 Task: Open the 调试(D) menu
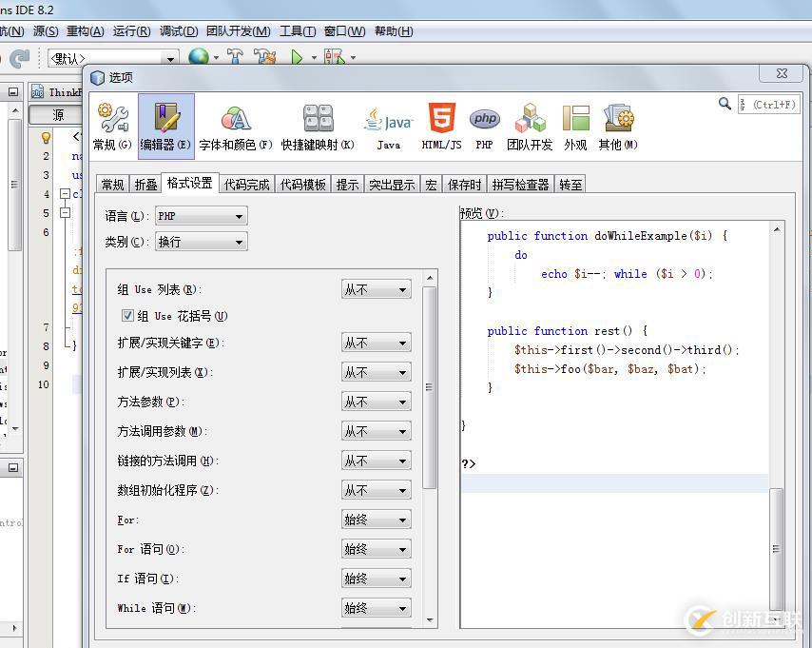coord(179,31)
